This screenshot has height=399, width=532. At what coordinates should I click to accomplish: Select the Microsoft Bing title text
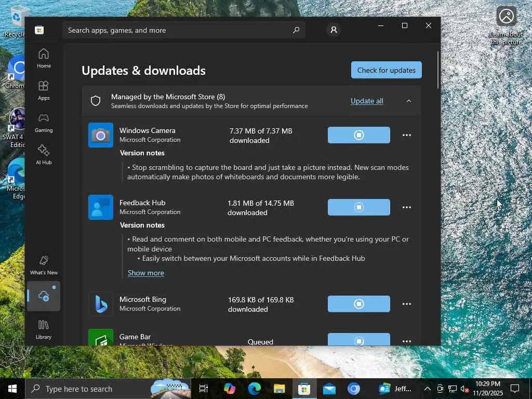click(x=143, y=300)
